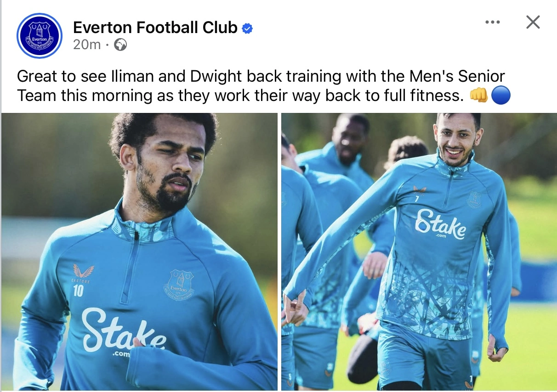Open the left photo of the number 10 player
The image size is (557, 392).
(139, 252)
